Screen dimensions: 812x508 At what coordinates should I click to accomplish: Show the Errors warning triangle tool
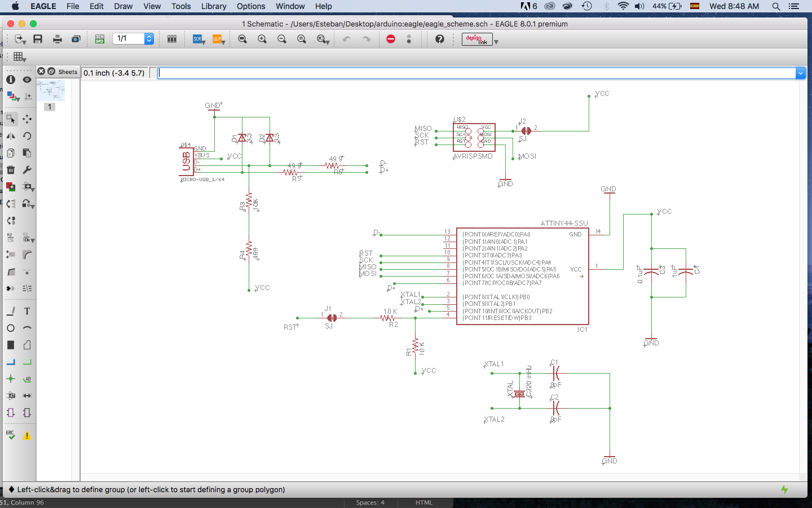click(27, 435)
